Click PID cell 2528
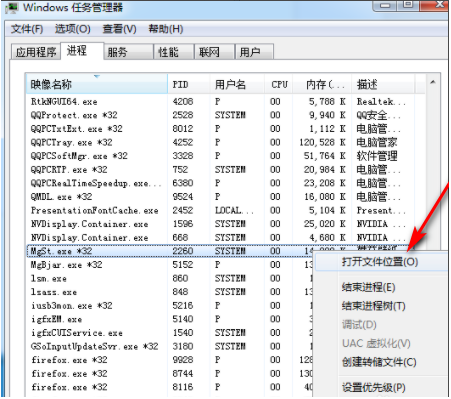The width and height of the screenshot is (451, 399). click(x=183, y=115)
